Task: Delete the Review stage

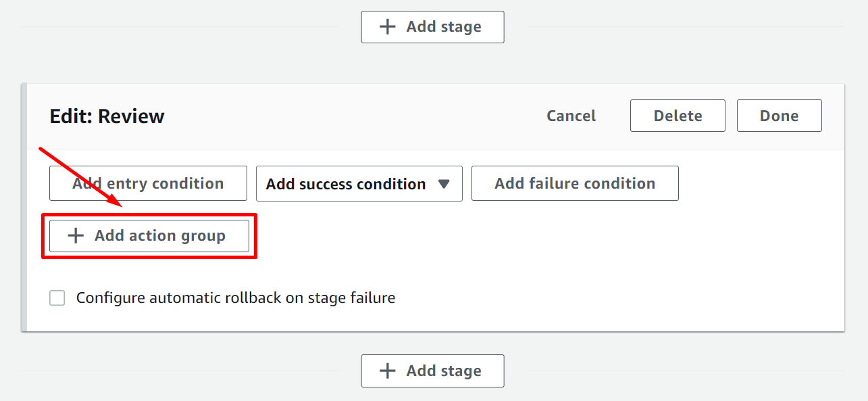Action: click(x=678, y=116)
